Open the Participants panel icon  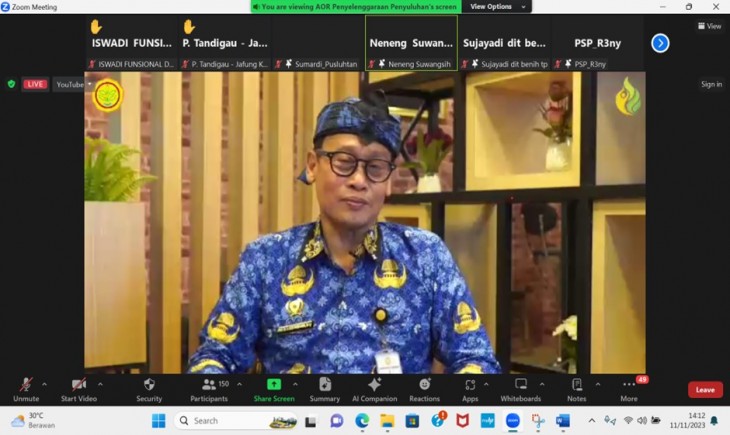(x=209, y=385)
